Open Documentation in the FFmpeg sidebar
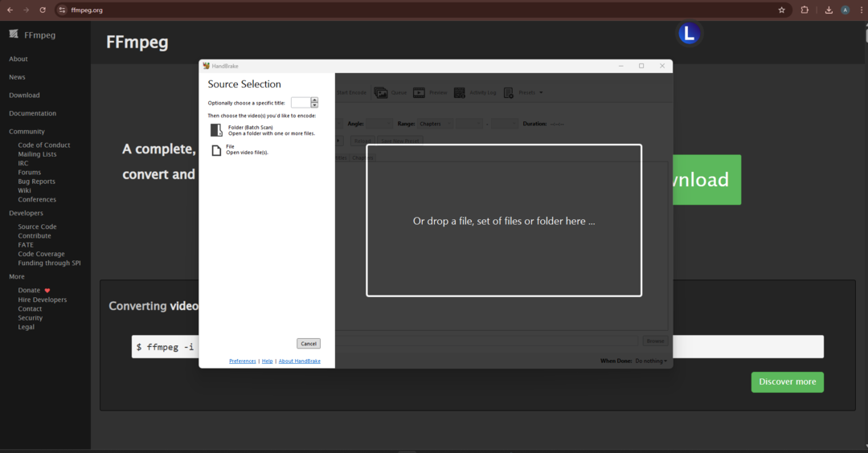868x453 pixels. [x=33, y=113]
